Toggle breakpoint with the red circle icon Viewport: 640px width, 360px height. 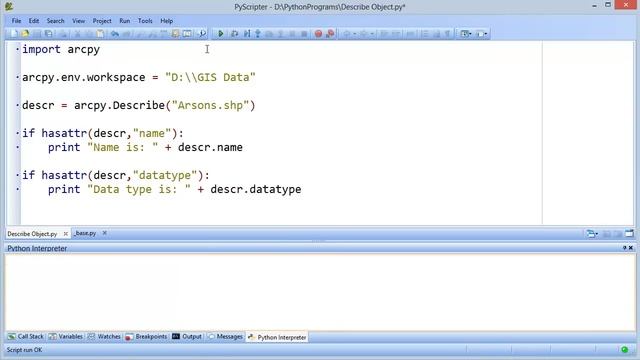[x=318, y=34]
